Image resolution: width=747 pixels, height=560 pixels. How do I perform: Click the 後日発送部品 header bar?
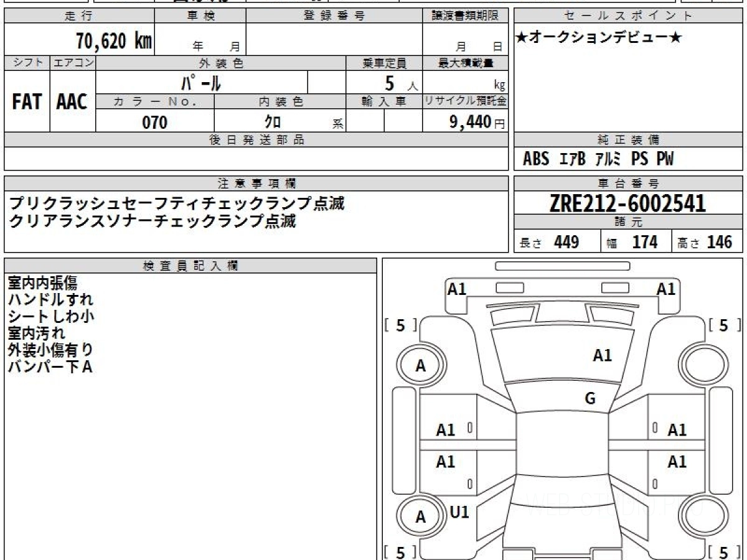point(256,140)
